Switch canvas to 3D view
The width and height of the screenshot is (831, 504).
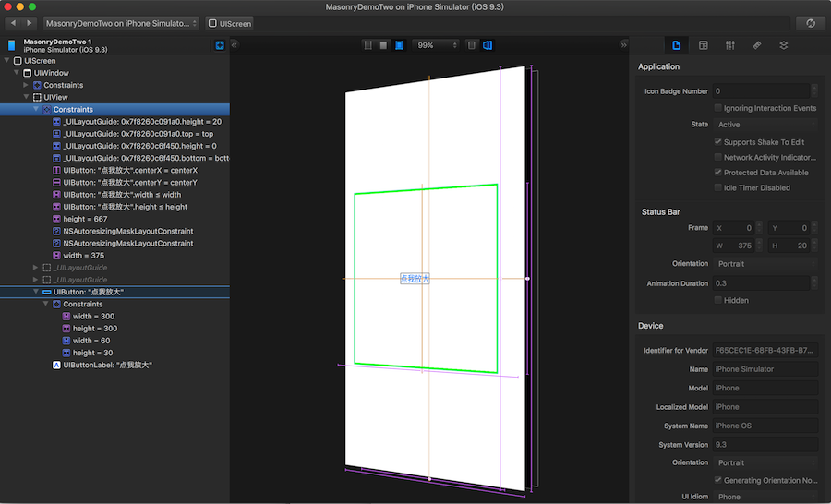488,45
